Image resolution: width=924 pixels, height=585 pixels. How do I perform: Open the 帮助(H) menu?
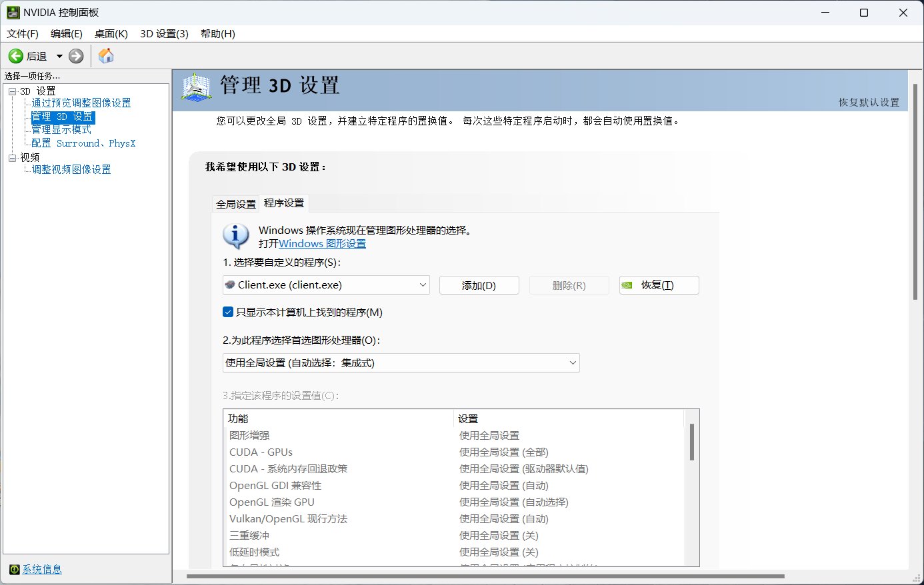tap(218, 34)
